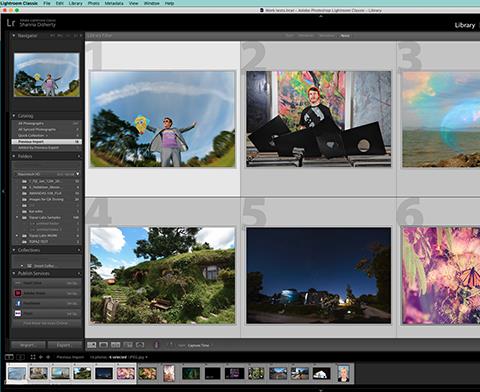The height and width of the screenshot is (392, 480).
Task: Choose None in Library Filter bar
Action: (x=345, y=35)
